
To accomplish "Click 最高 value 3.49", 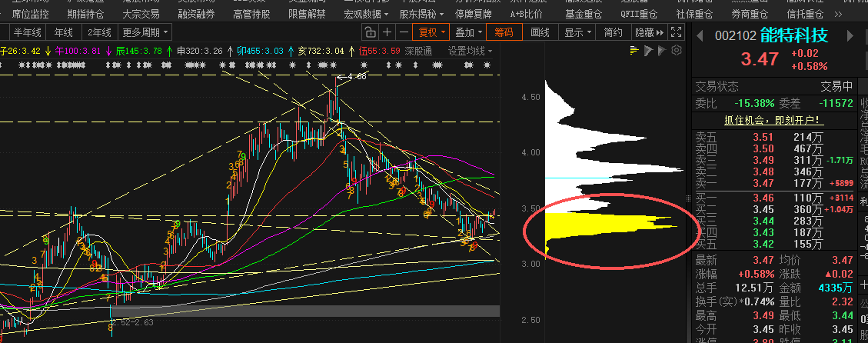I will [763, 315].
